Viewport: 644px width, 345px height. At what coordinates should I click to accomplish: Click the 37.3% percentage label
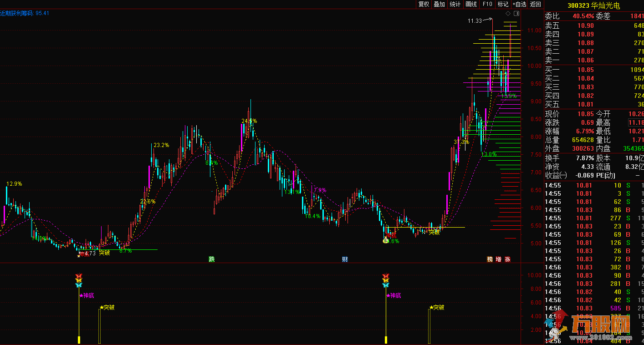(x=461, y=142)
